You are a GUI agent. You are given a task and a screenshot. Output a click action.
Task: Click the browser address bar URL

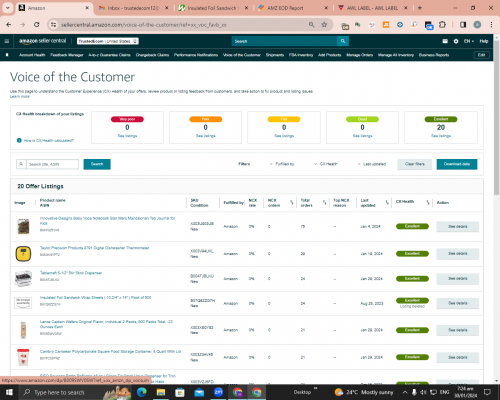point(144,25)
